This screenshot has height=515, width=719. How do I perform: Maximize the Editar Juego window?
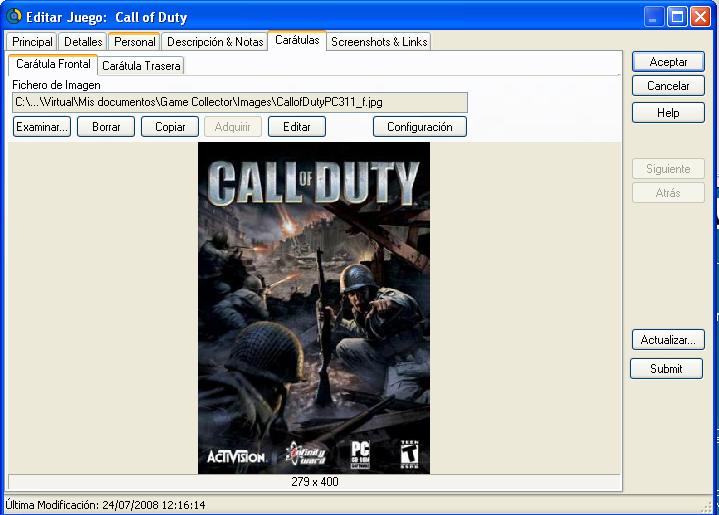(677, 17)
